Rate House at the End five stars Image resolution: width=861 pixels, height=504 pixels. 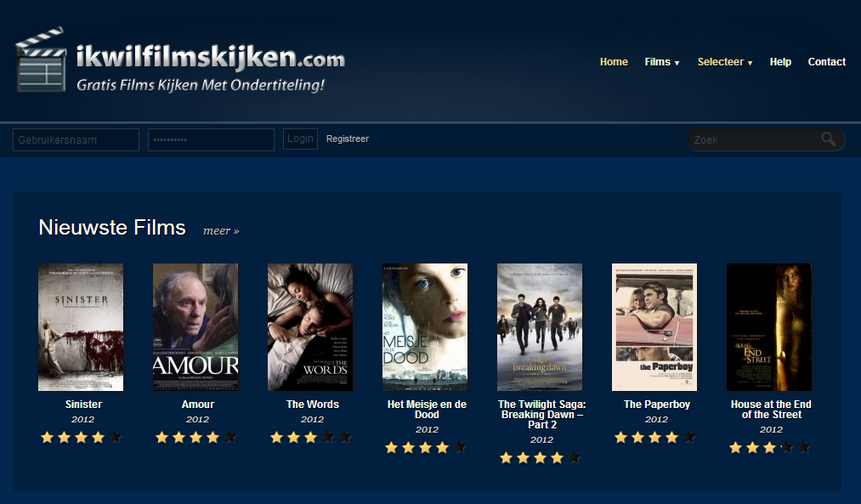(x=804, y=448)
